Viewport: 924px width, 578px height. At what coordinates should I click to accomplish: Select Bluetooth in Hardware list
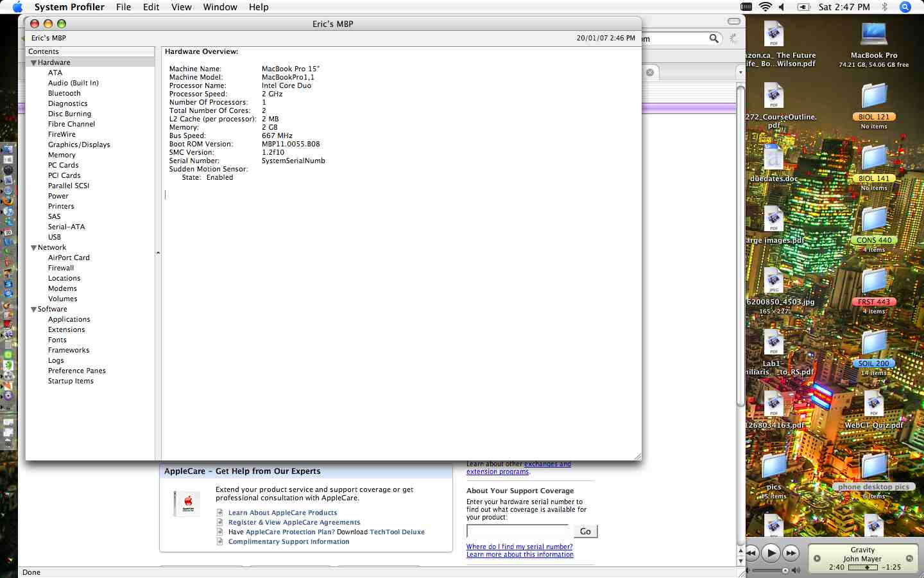[x=64, y=93]
